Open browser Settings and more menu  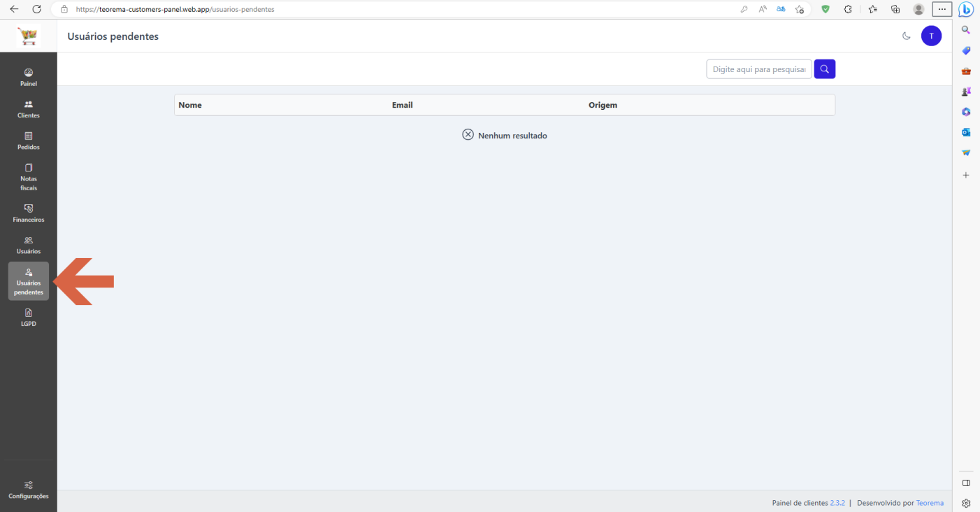coord(942,10)
